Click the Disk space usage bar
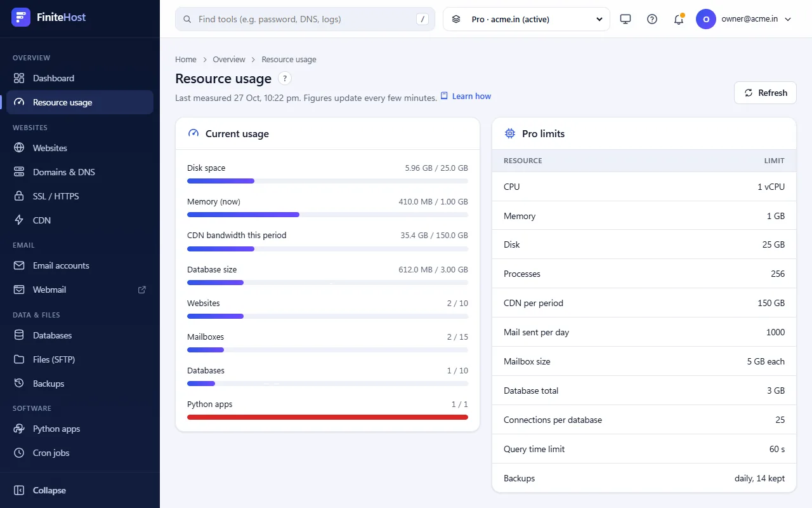This screenshot has width=812, height=508. pos(327,181)
